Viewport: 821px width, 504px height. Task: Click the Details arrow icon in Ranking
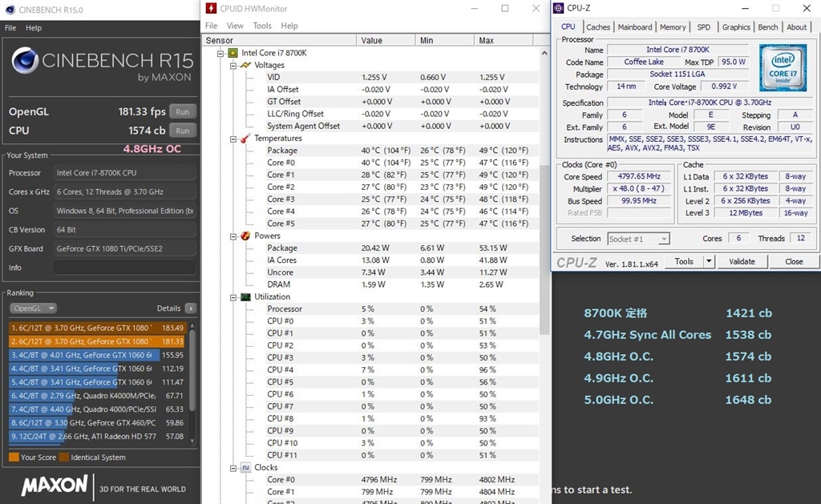pos(191,308)
